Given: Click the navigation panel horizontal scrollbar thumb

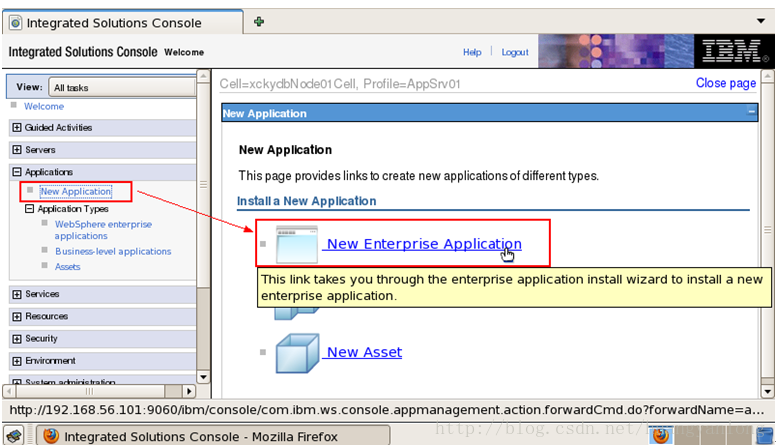Looking at the screenshot, I should (x=90, y=391).
